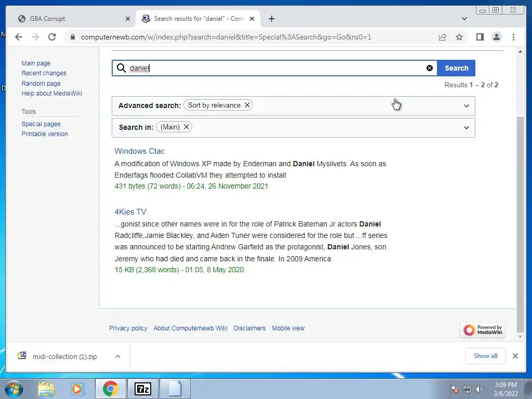Click the blank document taskbar icon

click(175, 389)
